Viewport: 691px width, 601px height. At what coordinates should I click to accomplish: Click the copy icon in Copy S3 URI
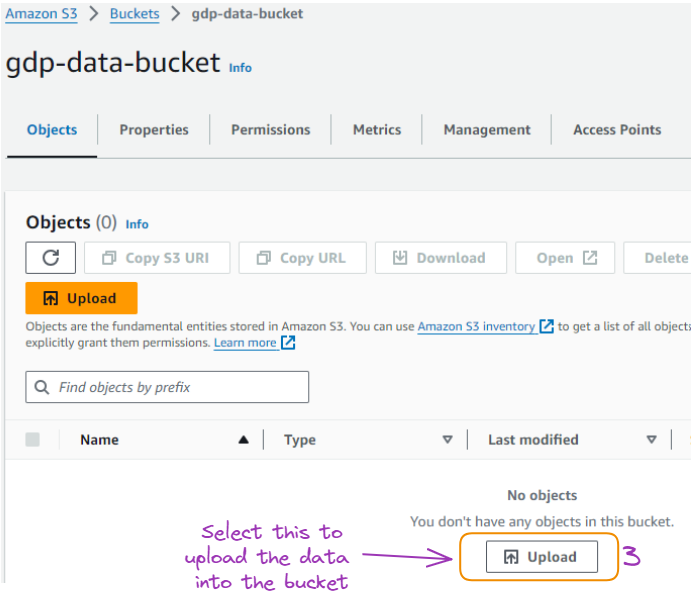[x=109, y=258]
